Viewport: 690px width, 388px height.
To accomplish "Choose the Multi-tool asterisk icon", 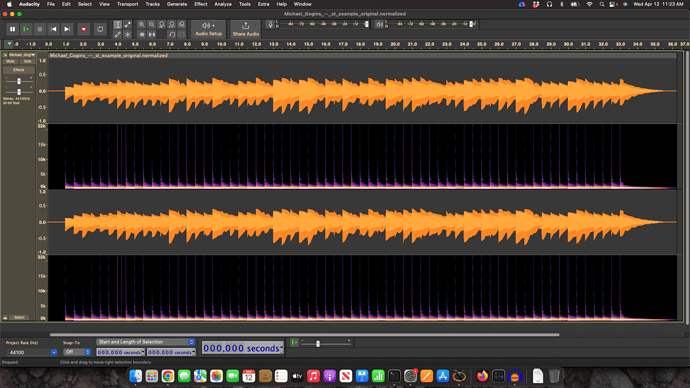I will click(x=128, y=34).
